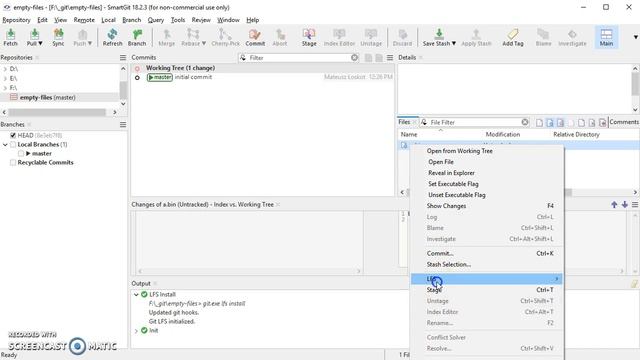
Task: Click into the File Filter field
Action: coord(475,122)
